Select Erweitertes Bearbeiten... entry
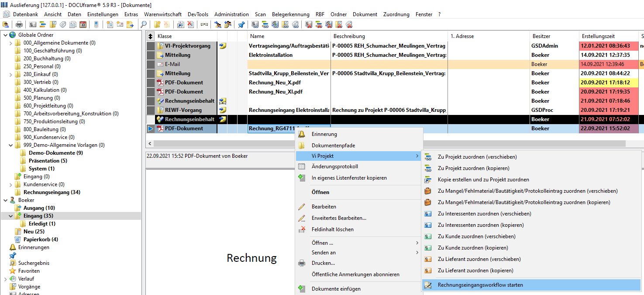The height and width of the screenshot is (295, 644). [359, 218]
